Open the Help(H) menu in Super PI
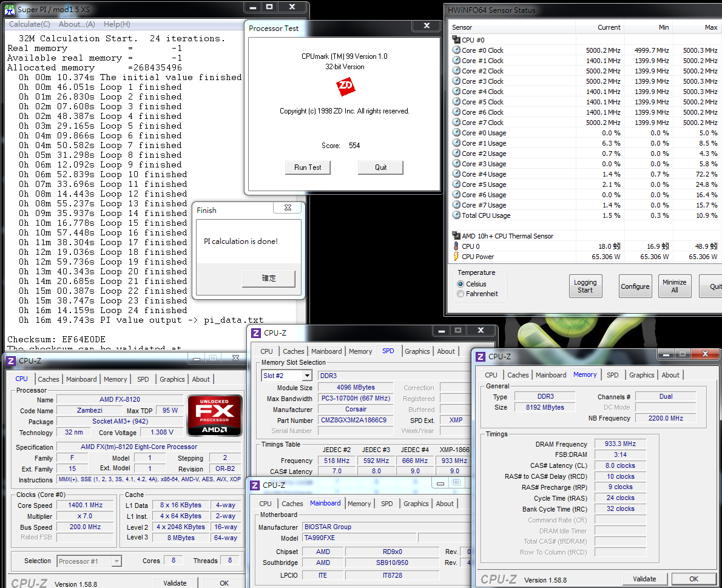 117,24
